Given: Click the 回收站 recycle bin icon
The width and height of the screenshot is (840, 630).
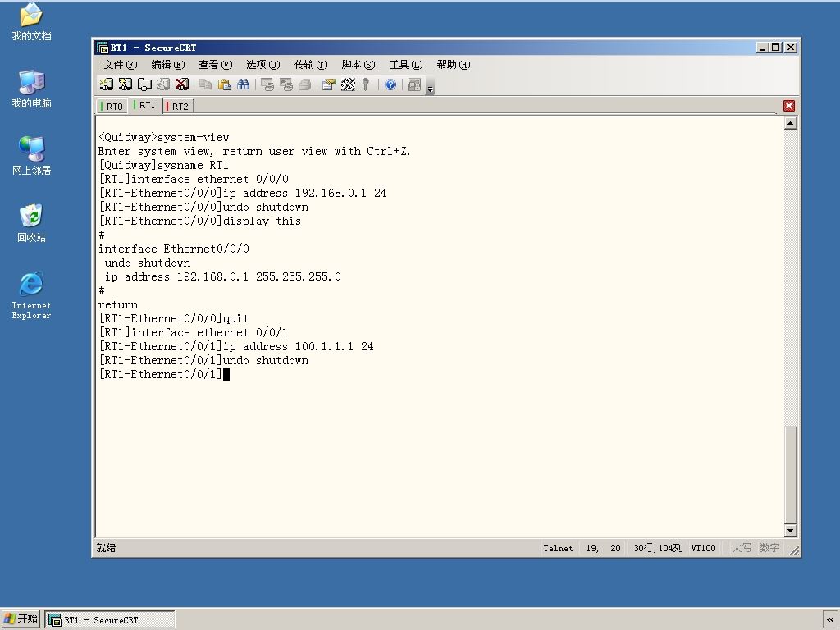Looking at the screenshot, I should click(x=31, y=223).
